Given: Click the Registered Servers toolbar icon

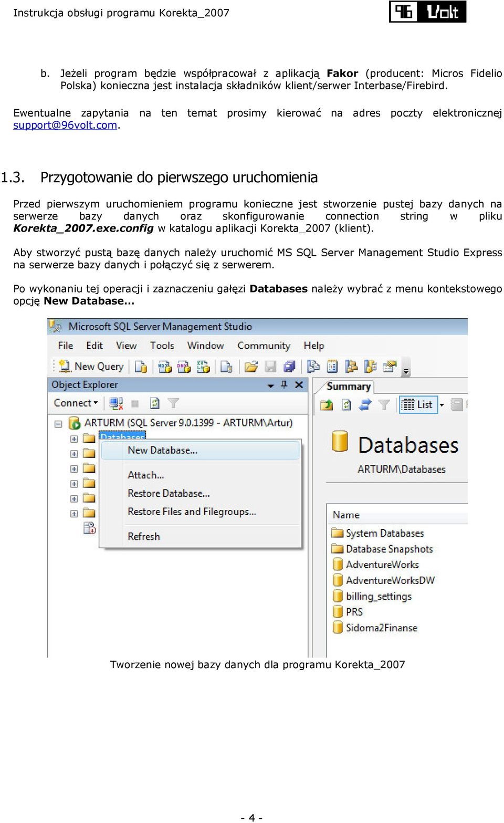Looking at the screenshot, I should pyautogui.click(x=313, y=367).
